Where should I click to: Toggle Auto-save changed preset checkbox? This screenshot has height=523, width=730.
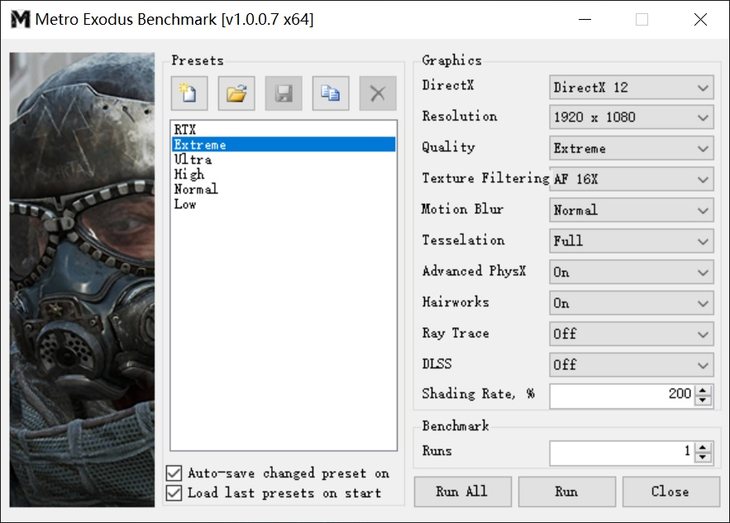pyautogui.click(x=174, y=473)
